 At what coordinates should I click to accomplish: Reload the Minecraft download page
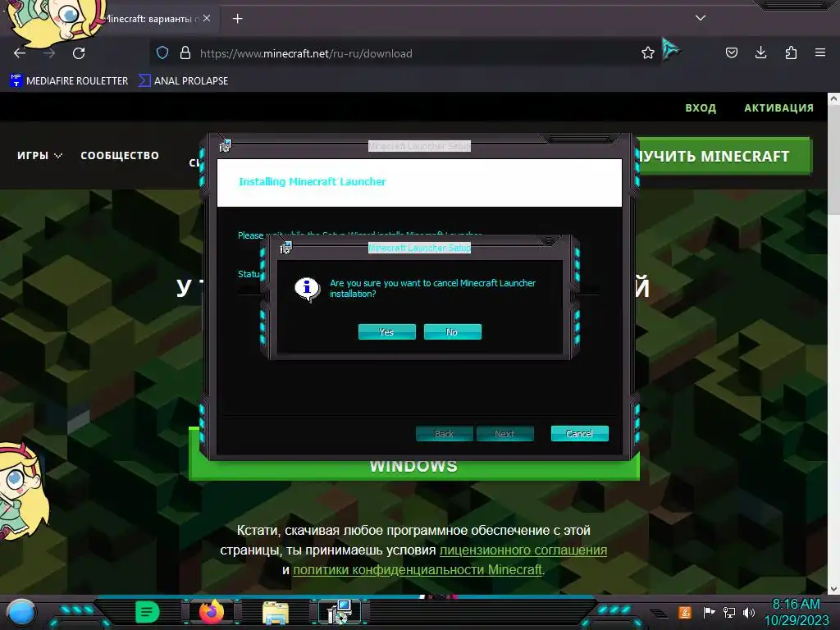pos(79,53)
